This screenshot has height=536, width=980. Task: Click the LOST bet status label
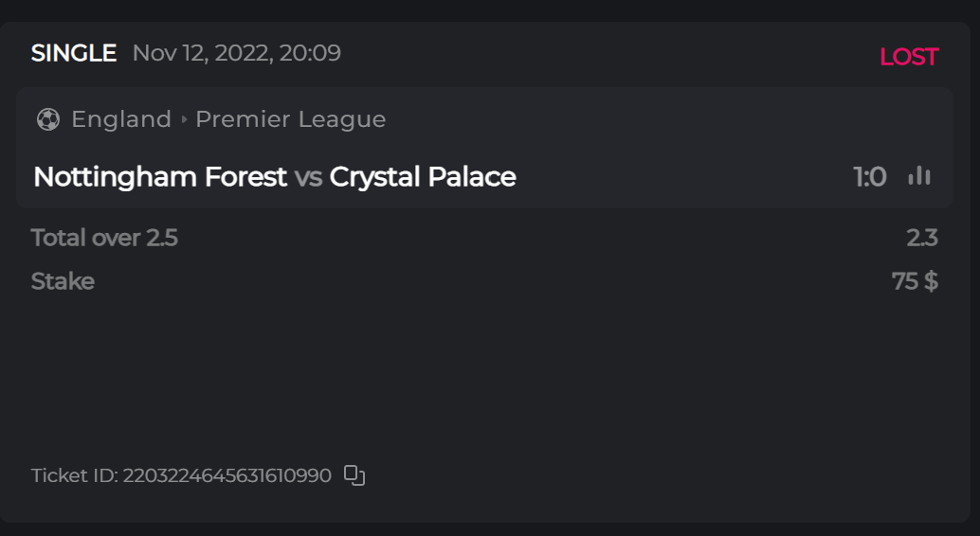coord(908,57)
